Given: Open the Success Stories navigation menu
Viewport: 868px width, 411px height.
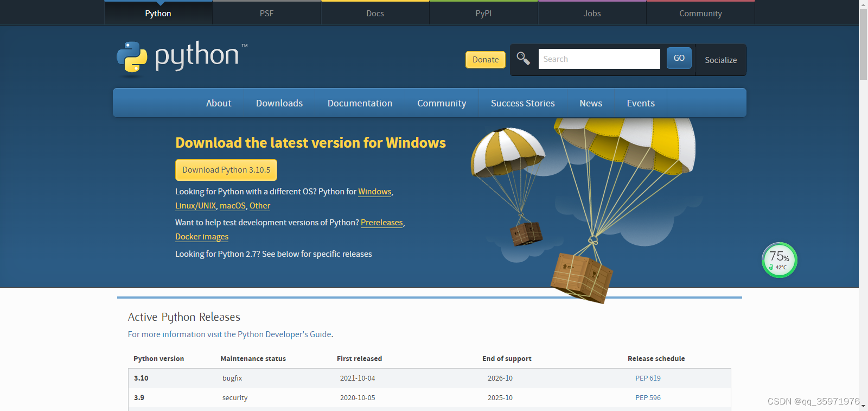Looking at the screenshot, I should point(523,103).
